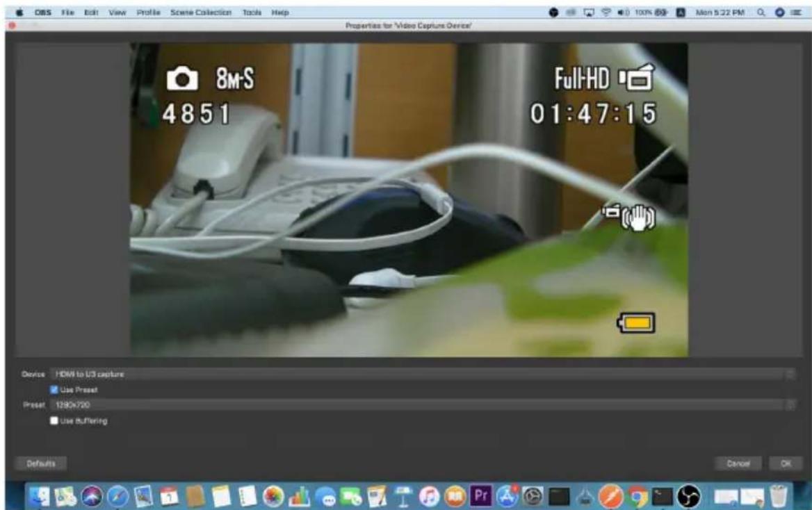Image resolution: width=812 pixels, height=510 pixels.
Task: Open the OBS application menu
Action: (x=43, y=13)
